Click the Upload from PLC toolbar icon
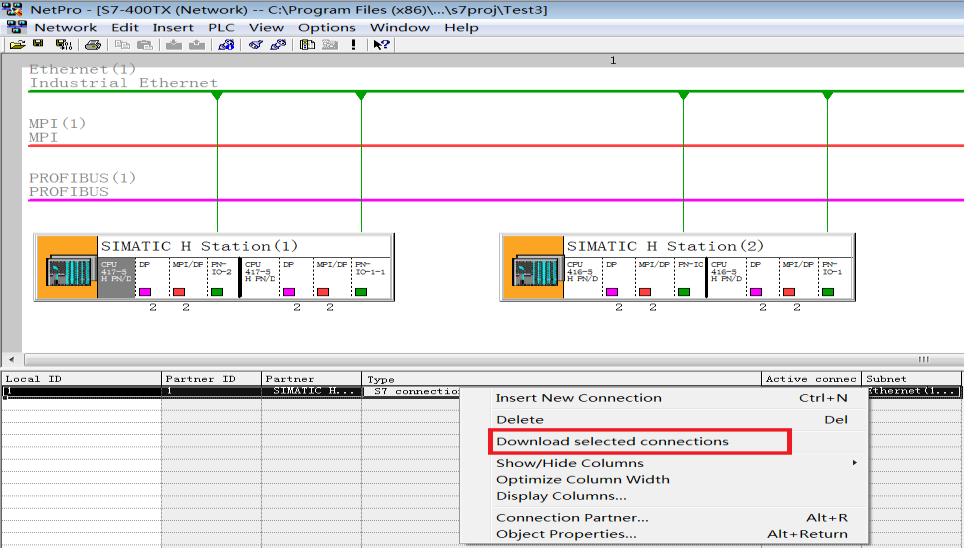The image size is (964, 548). click(x=197, y=44)
